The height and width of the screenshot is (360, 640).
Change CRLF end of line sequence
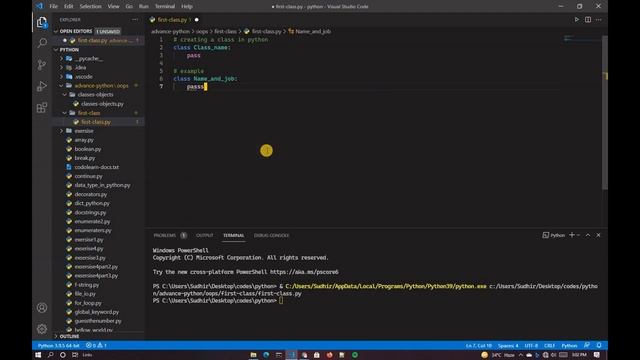coord(549,345)
